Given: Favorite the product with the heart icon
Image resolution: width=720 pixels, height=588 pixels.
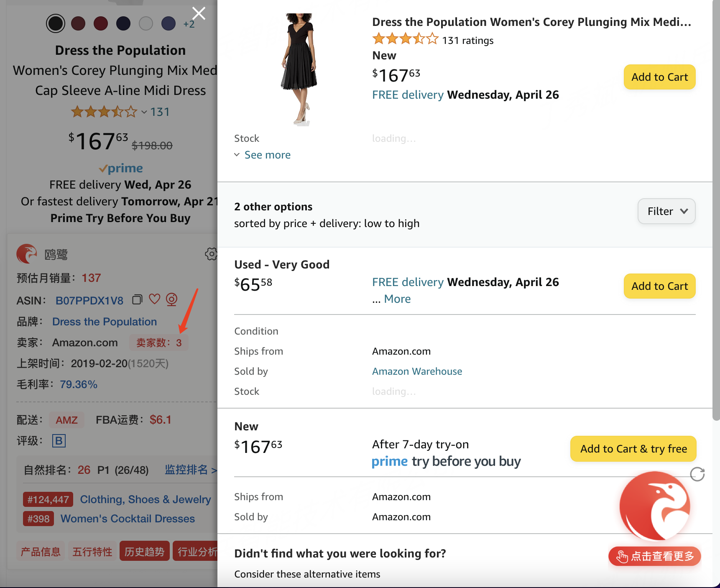Looking at the screenshot, I should pyautogui.click(x=155, y=299).
